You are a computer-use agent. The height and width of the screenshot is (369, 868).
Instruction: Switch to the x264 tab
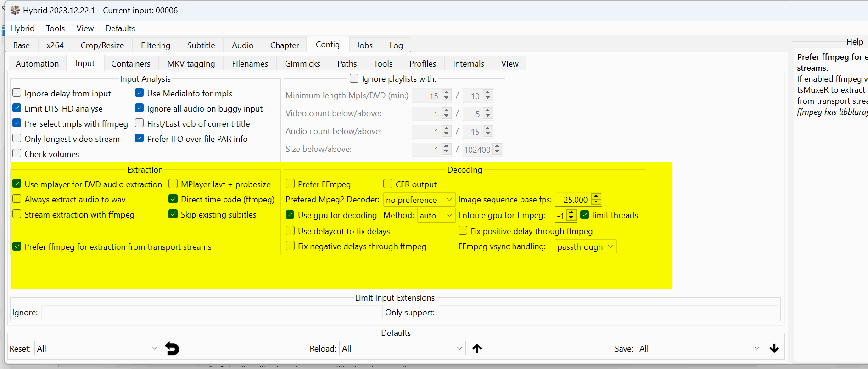click(55, 45)
